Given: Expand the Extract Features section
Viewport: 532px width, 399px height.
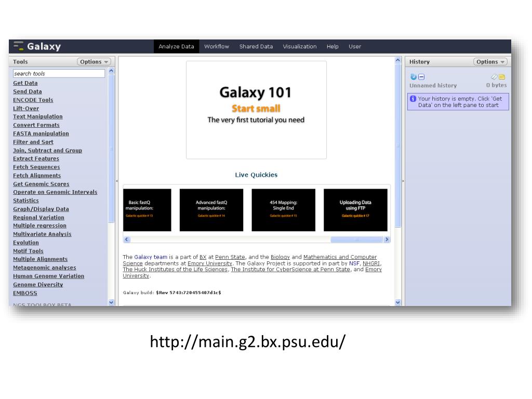Looking at the screenshot, I should 36,159.
